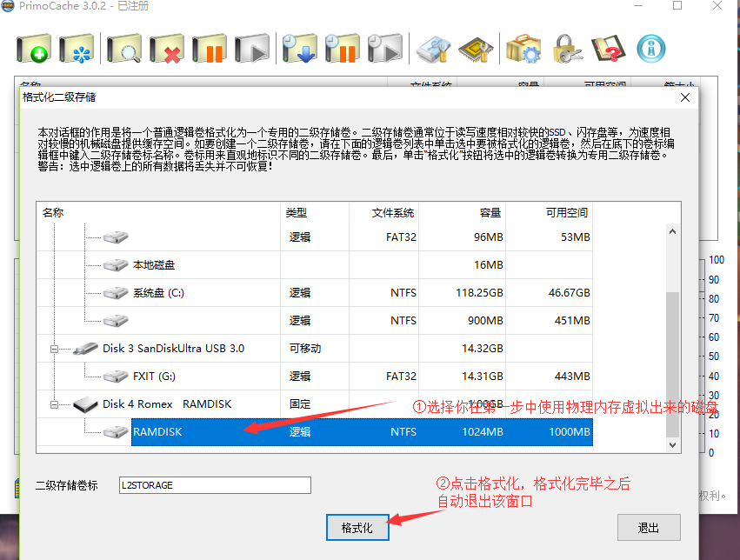Collapse the Disk 3 SanDiskUltra tree node

pyautogui.click(x=54, y=349)
